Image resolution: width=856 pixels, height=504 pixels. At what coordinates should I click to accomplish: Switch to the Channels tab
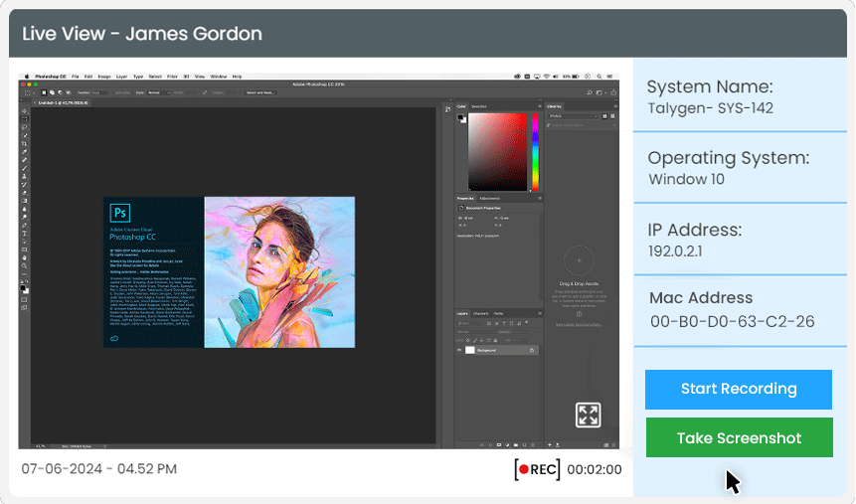coord(480,313)
